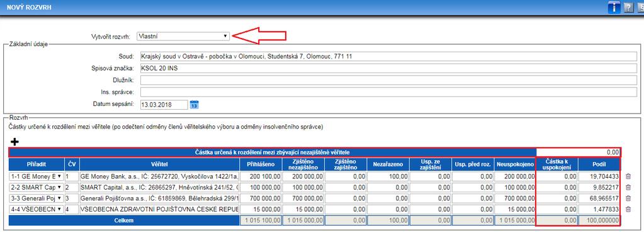644x232 pixels.
Task: Click the Celkem row label
Action: pyautogui.click(x=124, y=221)
